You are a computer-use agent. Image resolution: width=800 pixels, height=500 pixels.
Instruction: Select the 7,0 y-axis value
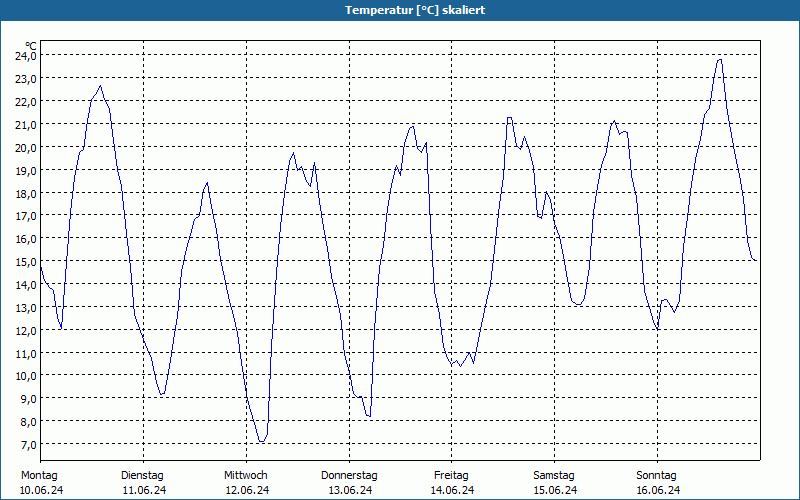click(29, 445)
